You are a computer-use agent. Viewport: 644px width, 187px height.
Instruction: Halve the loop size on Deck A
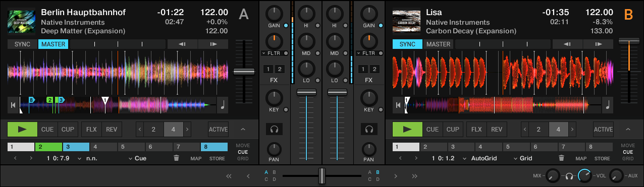[140, 130]
